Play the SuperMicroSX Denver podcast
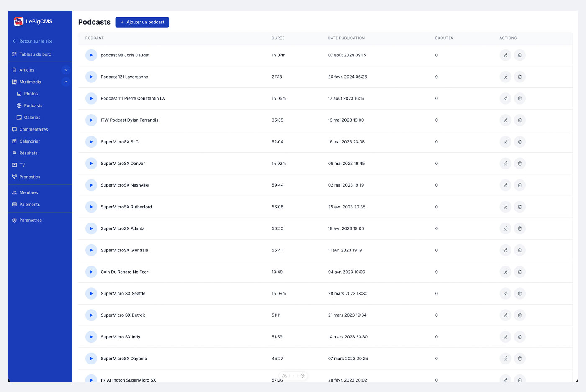Screen dimensions: 586x392 point(91,164)
